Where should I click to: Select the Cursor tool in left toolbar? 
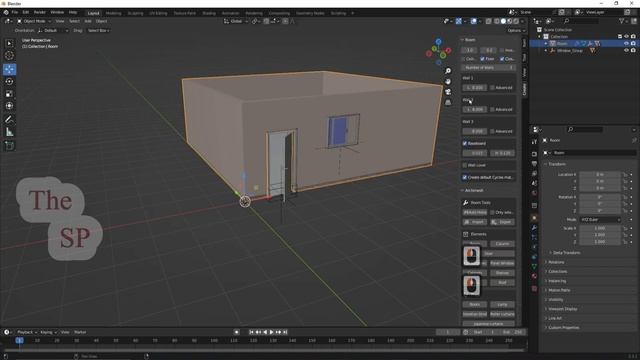point(9,56)
